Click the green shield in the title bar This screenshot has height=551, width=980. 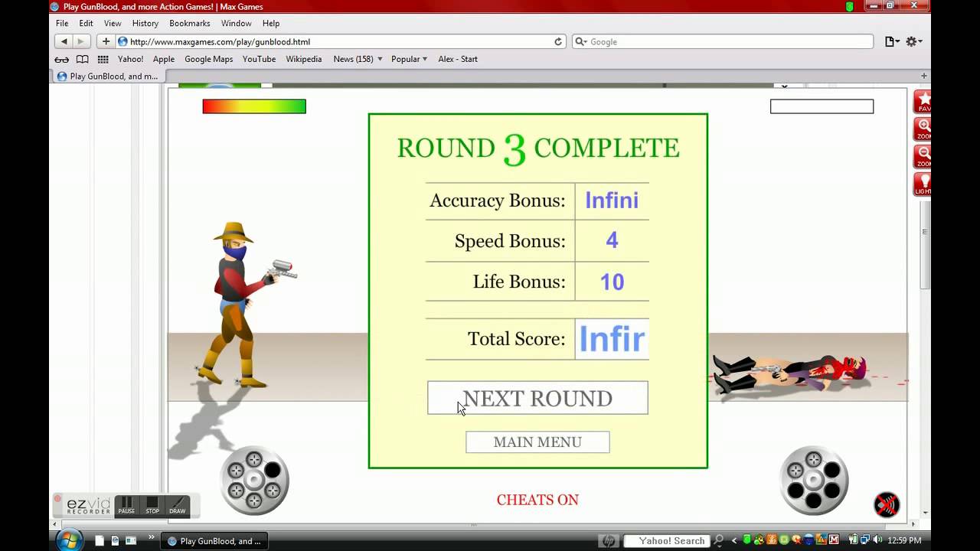[850, 7]
